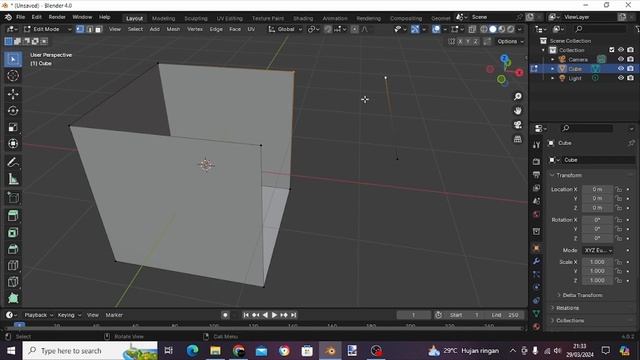Disable Camera in renders
This screenshot has width=640, height=360.
[630, 59]
